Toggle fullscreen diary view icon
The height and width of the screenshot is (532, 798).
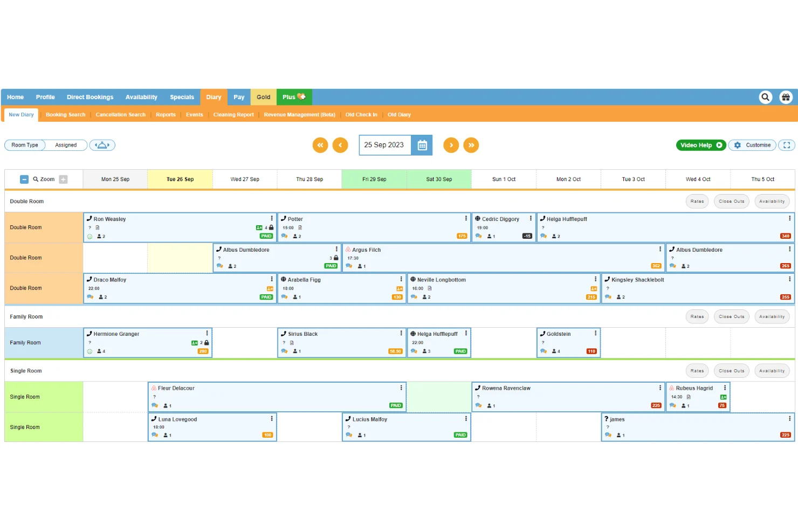(x=787, y=145)
